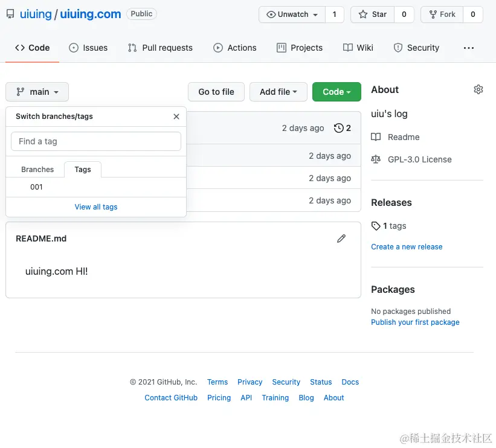Click the Releases heading
The height and width of the screenshot is (448, 496).
pyautogui.click(x=391, y=202)
